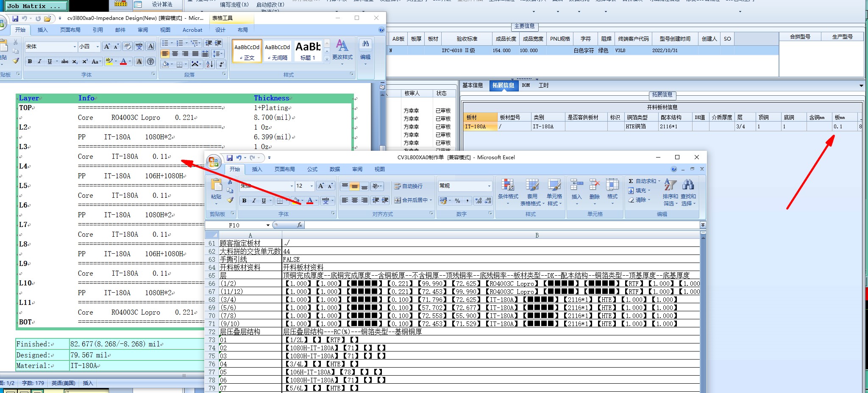Click Excel insert function fx icon
Viewport: 868px width, 393px height.
point(299,225)
